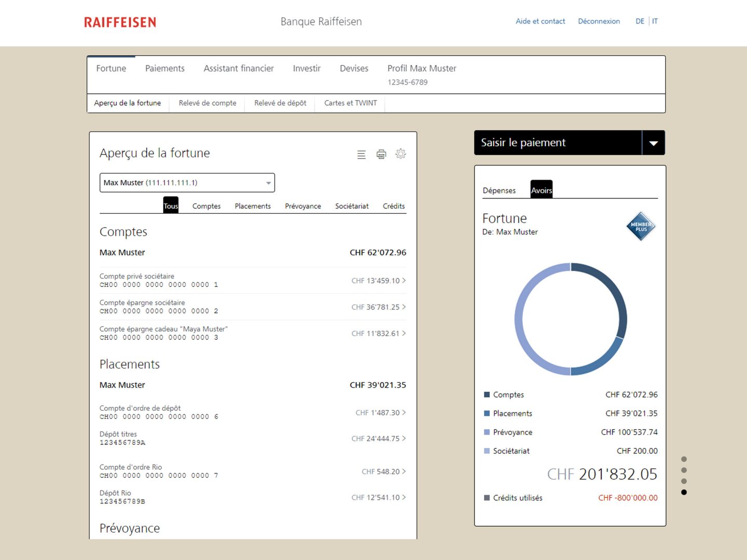Switch to the Comptes filter tab

(x=206, y=206)
